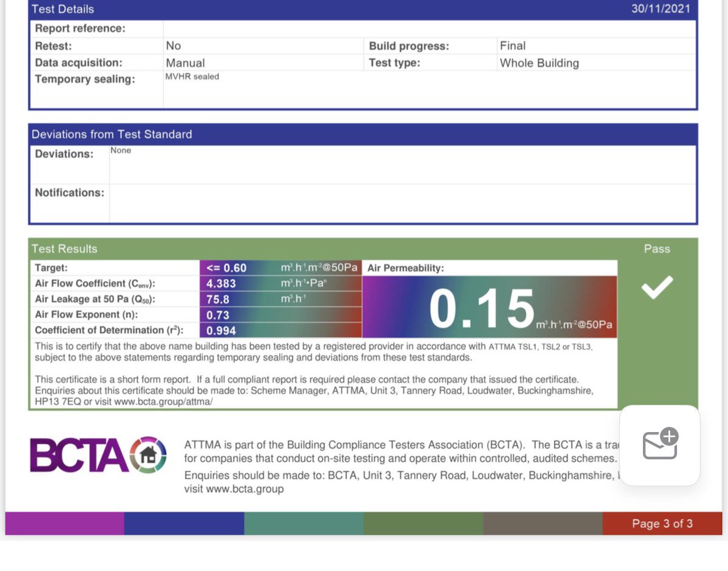
Task: Select the date 30/11/2021
Action: coord(661,9)
